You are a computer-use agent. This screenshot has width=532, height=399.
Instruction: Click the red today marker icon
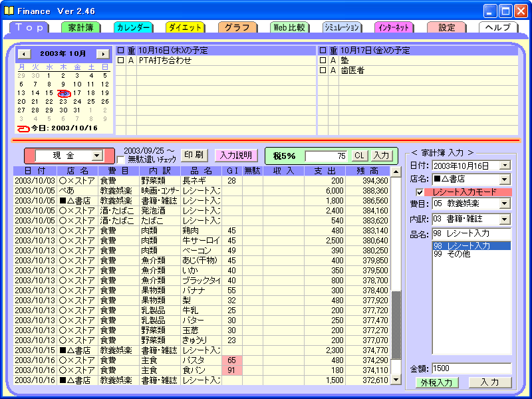tap(23, 128)
